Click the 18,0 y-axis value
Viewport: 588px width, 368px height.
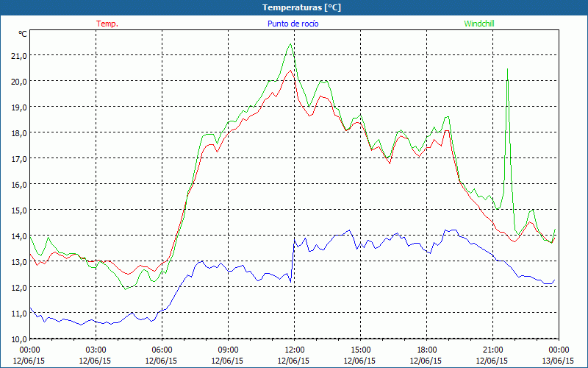tap(19, 132)
